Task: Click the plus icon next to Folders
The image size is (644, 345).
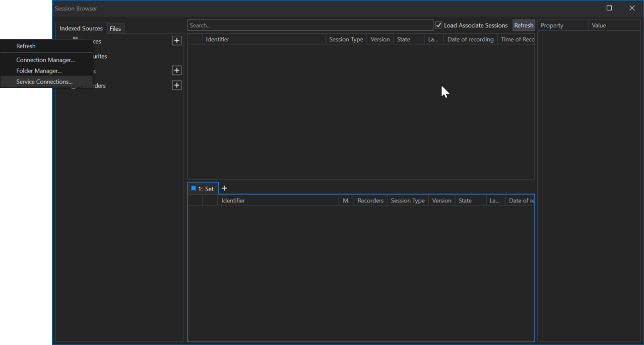Action: 177,70
